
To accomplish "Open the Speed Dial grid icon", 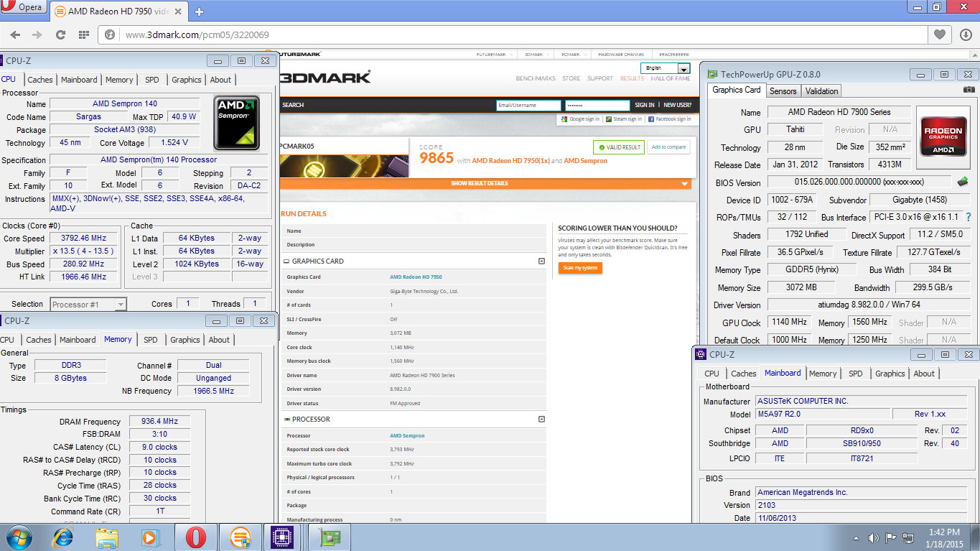I will tap(84, 34).
